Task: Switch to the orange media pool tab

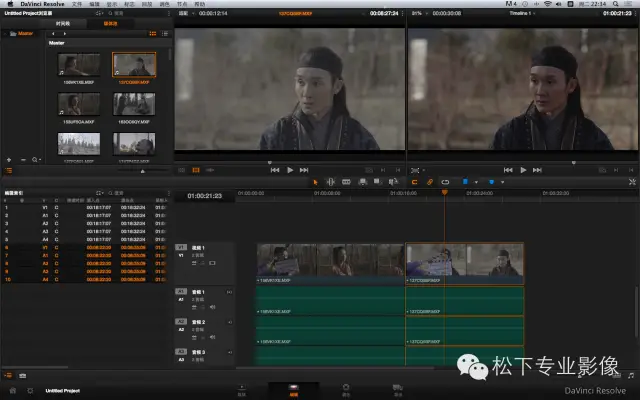Action: pos(110,24)
